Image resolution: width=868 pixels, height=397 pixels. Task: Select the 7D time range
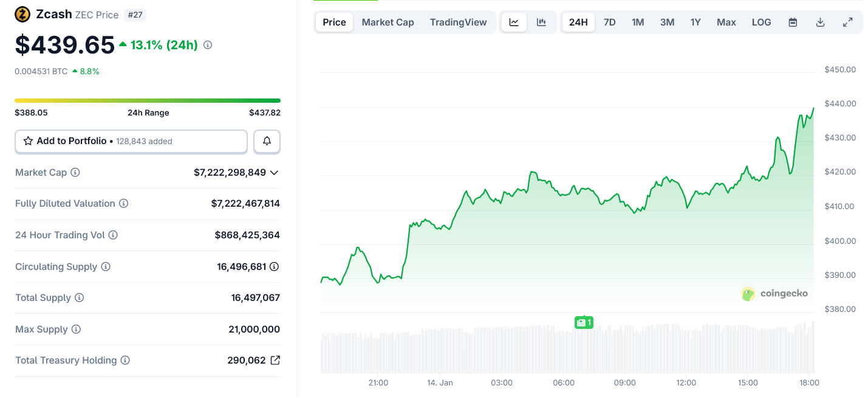click(609, 22)
